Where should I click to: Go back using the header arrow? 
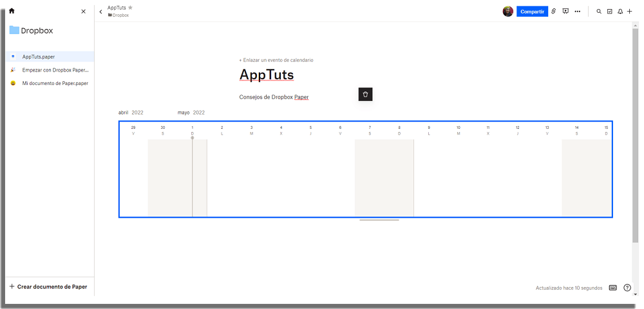[100, 12]
